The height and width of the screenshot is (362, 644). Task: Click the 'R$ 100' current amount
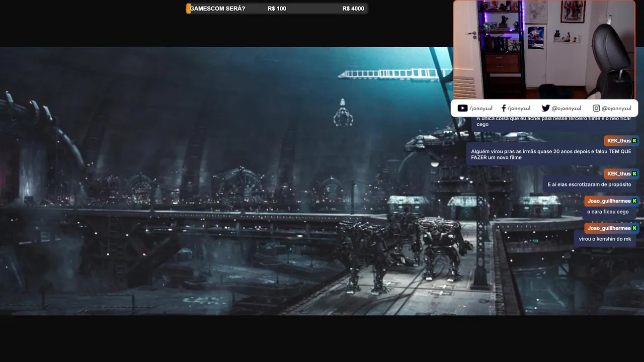[277, 9]
